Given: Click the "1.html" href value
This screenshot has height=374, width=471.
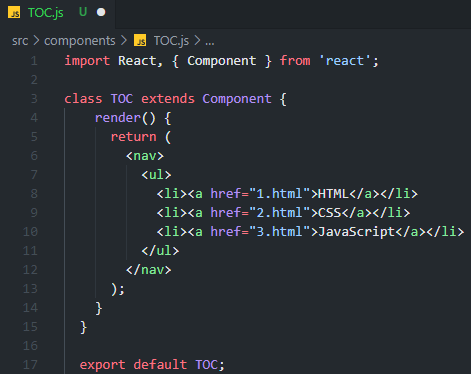Looking at the screenshot, I should (x=280, y=194).
